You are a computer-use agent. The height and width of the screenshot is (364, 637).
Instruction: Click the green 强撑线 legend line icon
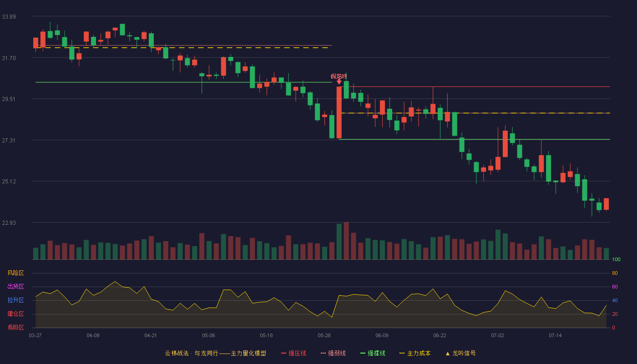click(x=363, y=353)
